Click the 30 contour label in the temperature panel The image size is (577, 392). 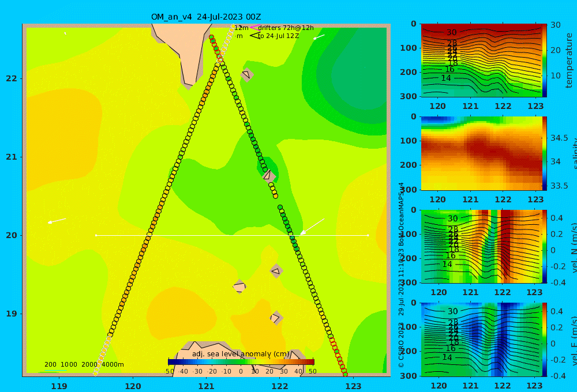pyautogui.click(x=452, y=32)
